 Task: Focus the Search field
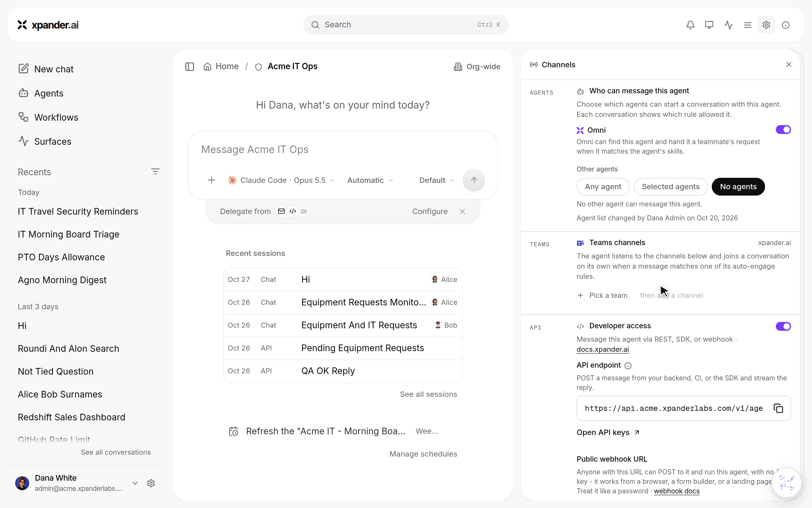pyautogui.click(x=406, y=24)
